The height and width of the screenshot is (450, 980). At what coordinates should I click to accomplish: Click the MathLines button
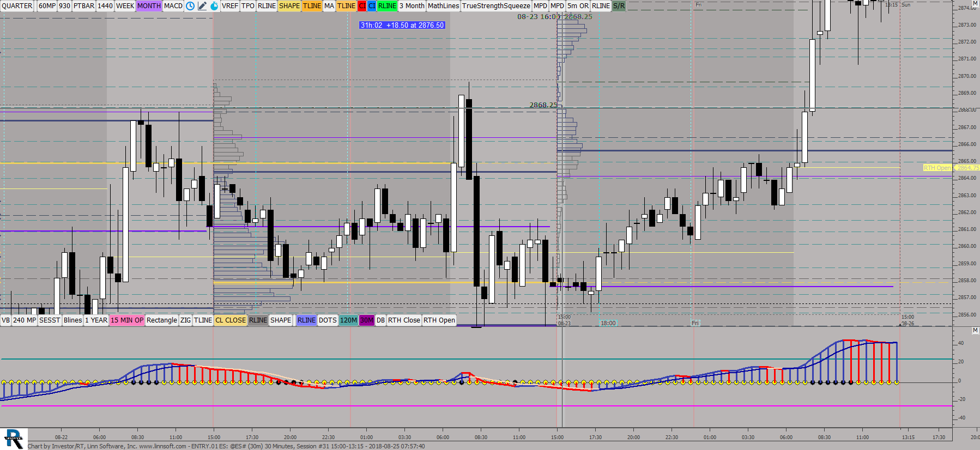tap(444, 6)
